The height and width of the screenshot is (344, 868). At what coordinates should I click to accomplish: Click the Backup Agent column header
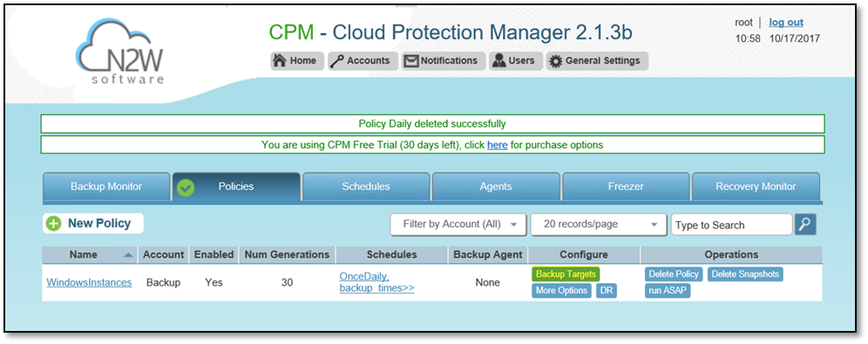(488, 255)
